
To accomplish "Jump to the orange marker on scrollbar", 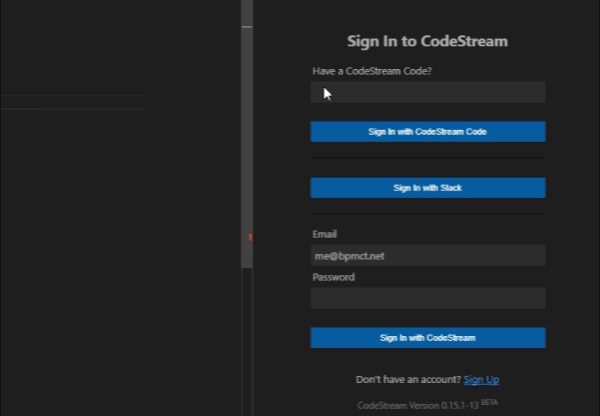I will (x=249, y=237).
